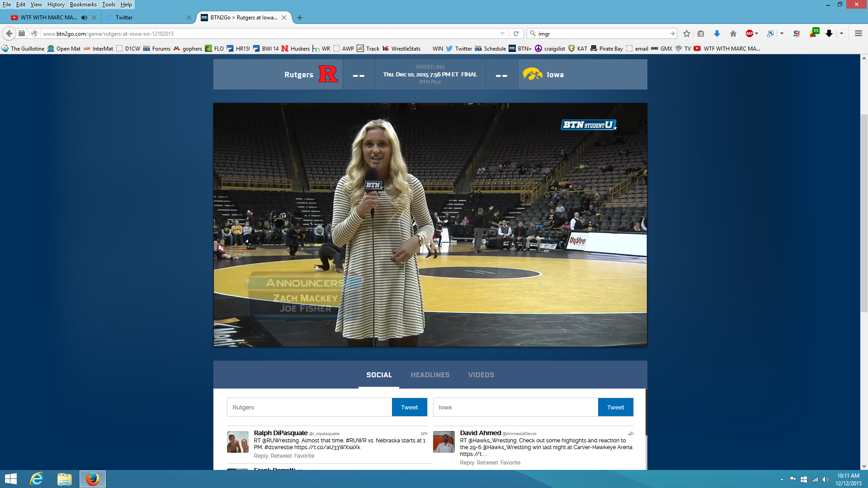Click the page vertical scrollbar thumb
Screen dimensions: 868x488
coord(864,212)
